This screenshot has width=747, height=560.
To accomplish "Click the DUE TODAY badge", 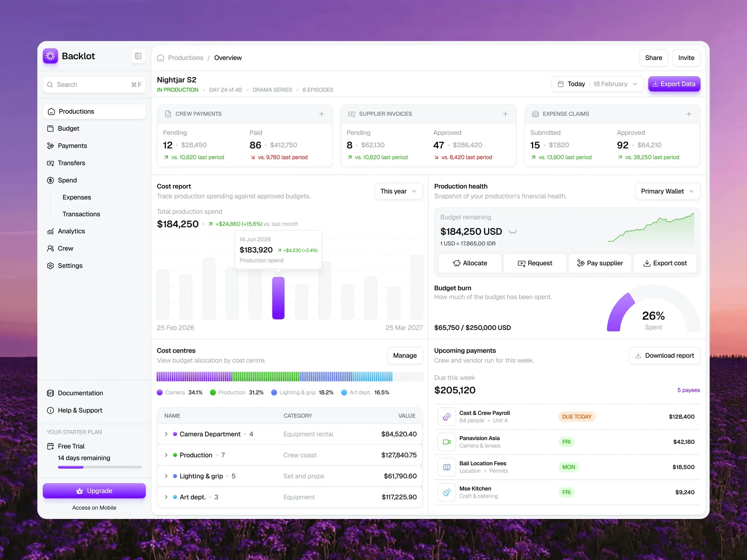I will [x=577, y=417].
